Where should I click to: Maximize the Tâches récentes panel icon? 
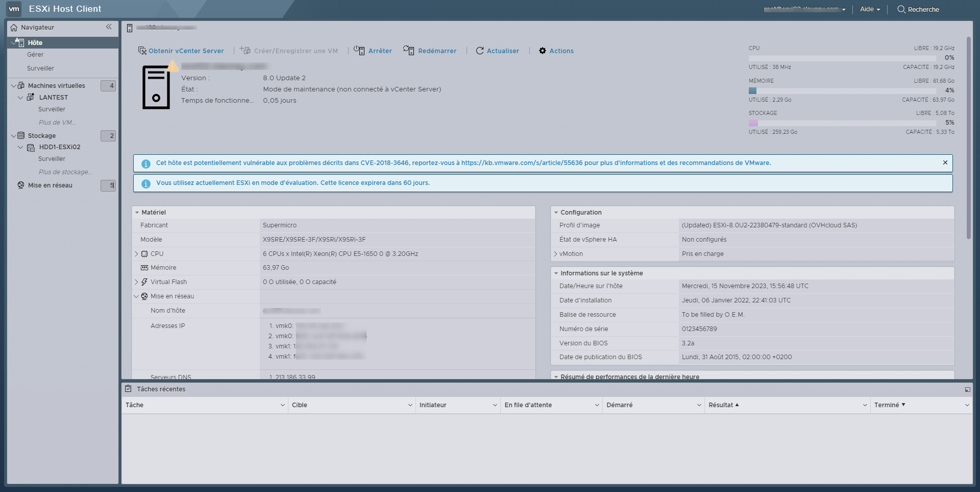pos(967,389)
